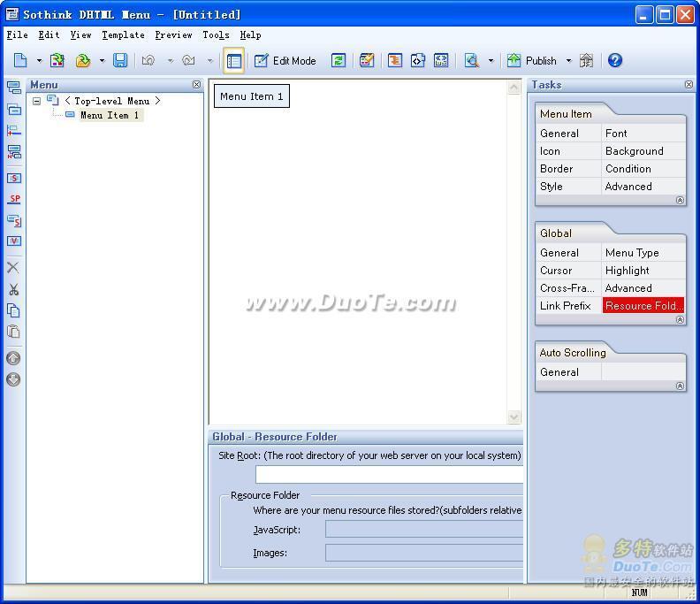This screenshot has height=604, width=700.
Task: Click the Edit Mode button
Action: [285, 60]
